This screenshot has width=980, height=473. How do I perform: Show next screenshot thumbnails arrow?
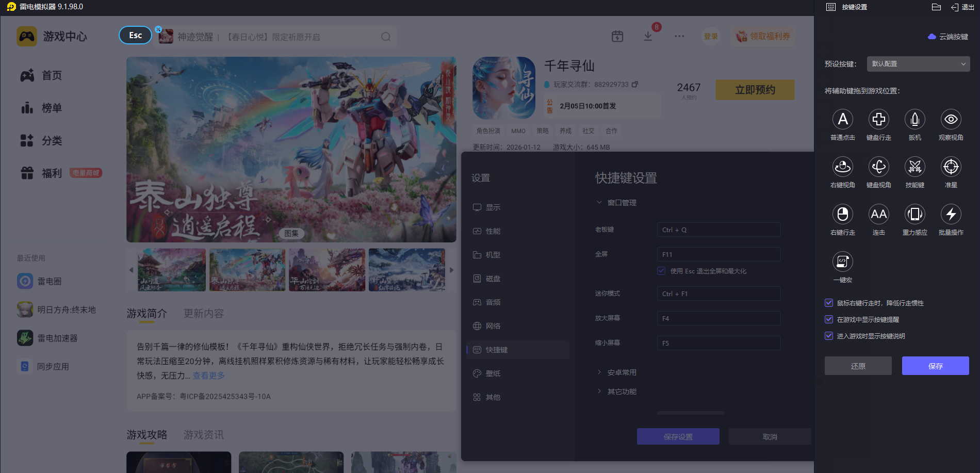(x=451, y=270)
